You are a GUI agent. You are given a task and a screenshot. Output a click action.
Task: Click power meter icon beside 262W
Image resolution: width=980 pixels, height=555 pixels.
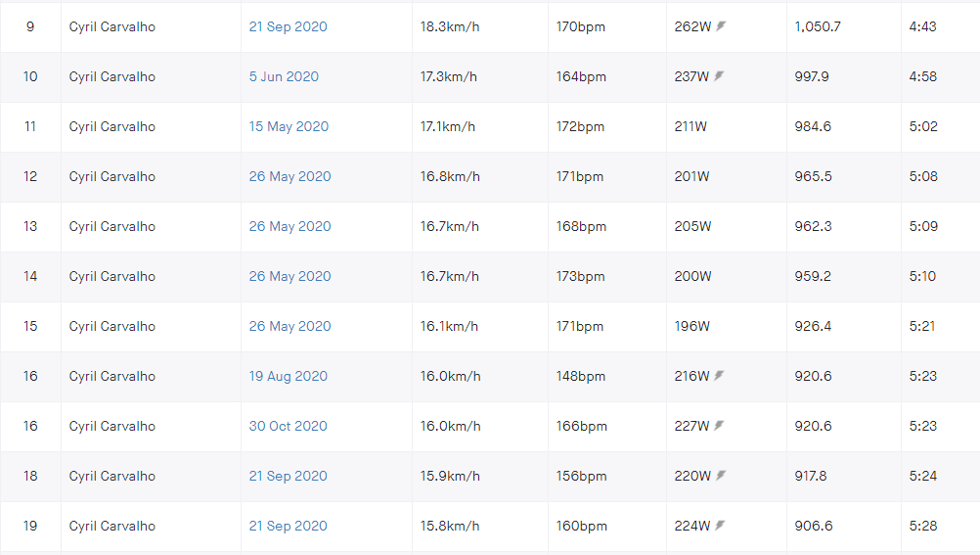tap(721, 26)
